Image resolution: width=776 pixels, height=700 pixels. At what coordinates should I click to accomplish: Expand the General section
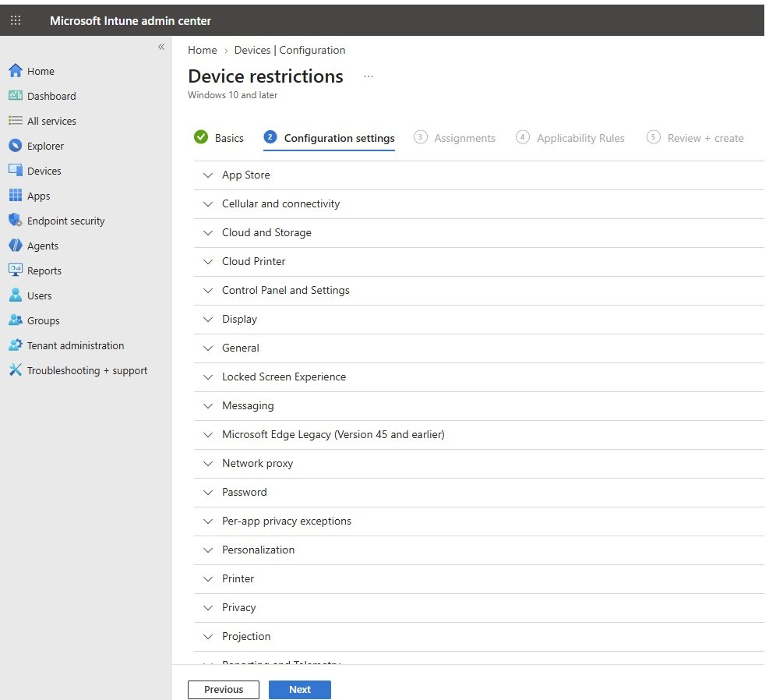pos(478,348)
